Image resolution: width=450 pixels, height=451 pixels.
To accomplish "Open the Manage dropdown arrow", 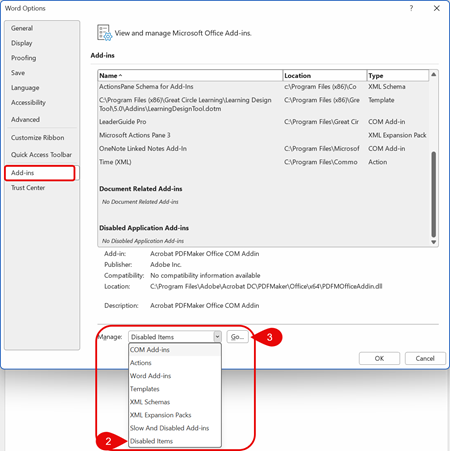I will [217, 337].
